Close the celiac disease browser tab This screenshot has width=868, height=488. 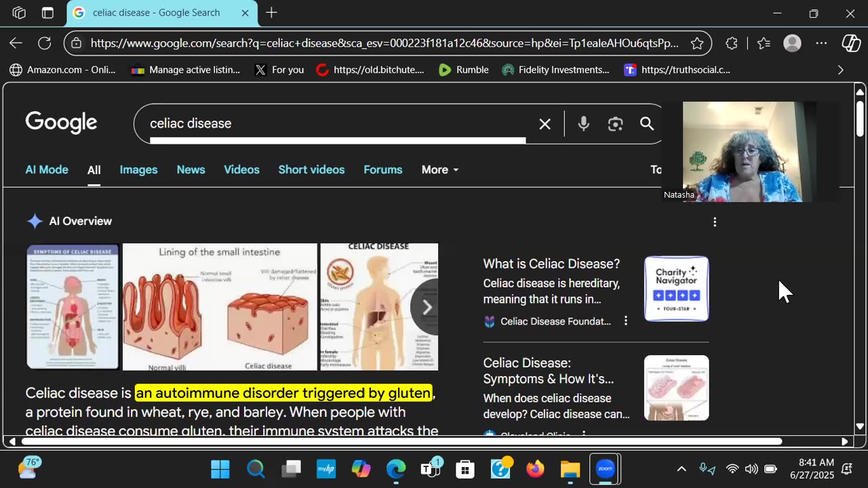[x=245, y=13]
